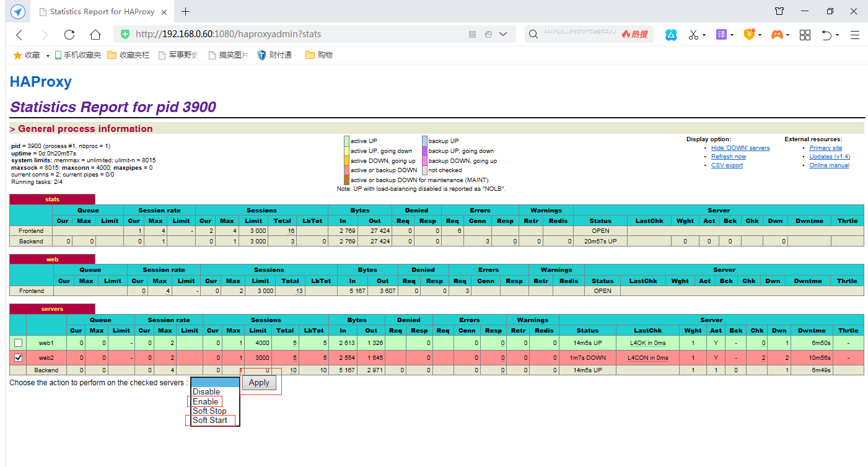Viewport: 868px width, 467px height.
Task: Go back with the back arrow
Action: point(19,35)
